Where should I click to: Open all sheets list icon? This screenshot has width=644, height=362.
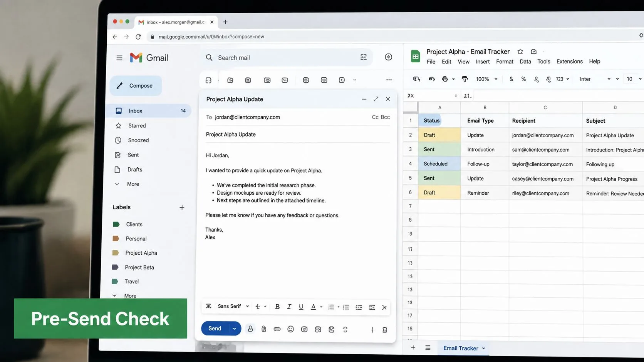(428, 348)
